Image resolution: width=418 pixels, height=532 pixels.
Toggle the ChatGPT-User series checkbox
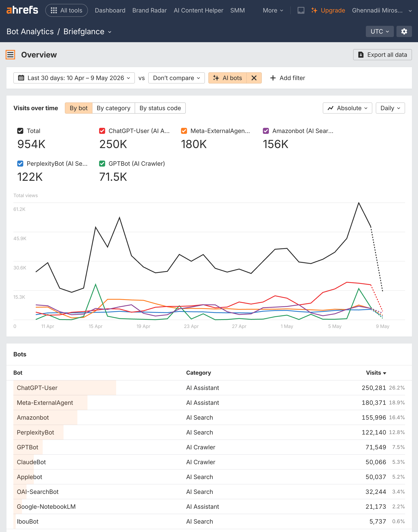click(x=102, y=131)
